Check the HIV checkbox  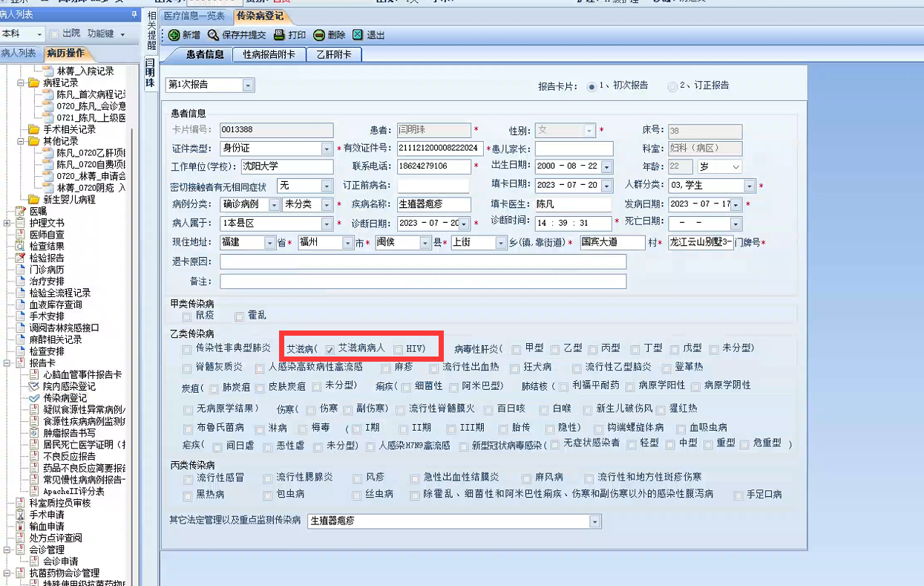pos(399,349)
